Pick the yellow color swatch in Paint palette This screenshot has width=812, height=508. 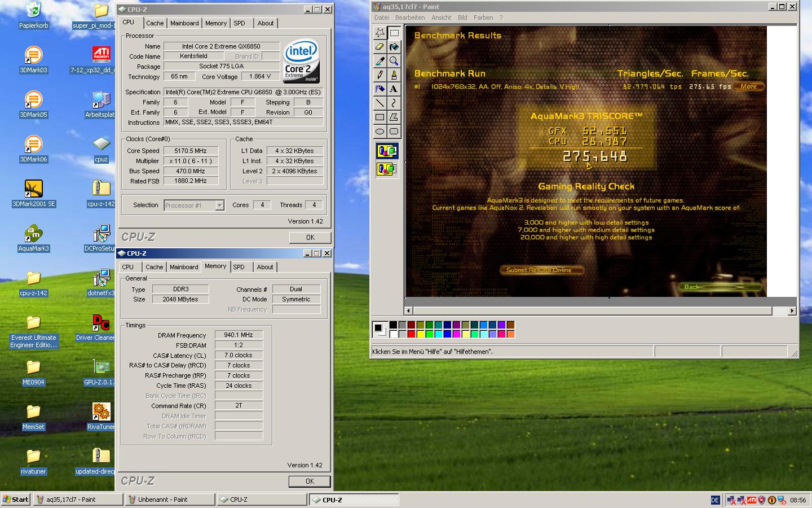pyautogui.click(x=421, y=334)
